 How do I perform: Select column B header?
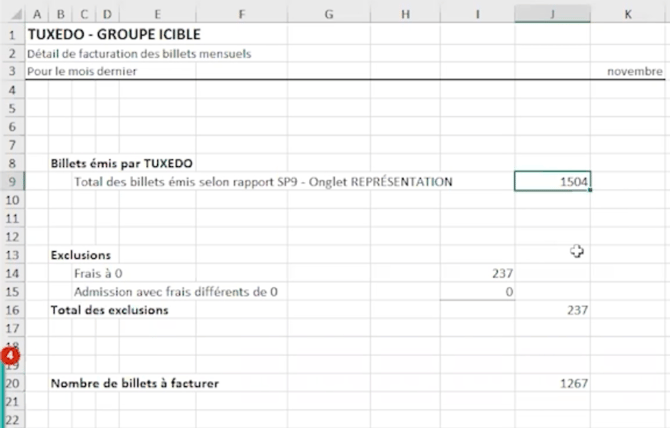tap(60, 14)
